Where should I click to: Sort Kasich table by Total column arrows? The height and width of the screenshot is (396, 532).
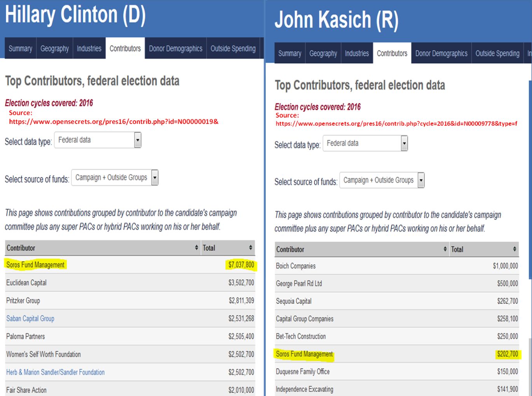515,249
